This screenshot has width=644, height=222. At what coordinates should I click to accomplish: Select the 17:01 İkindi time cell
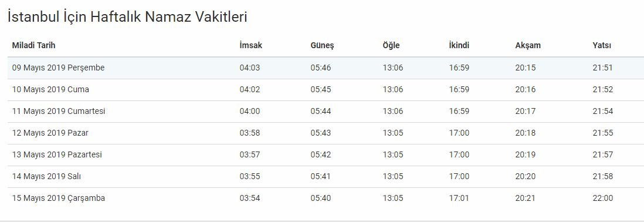459,198
